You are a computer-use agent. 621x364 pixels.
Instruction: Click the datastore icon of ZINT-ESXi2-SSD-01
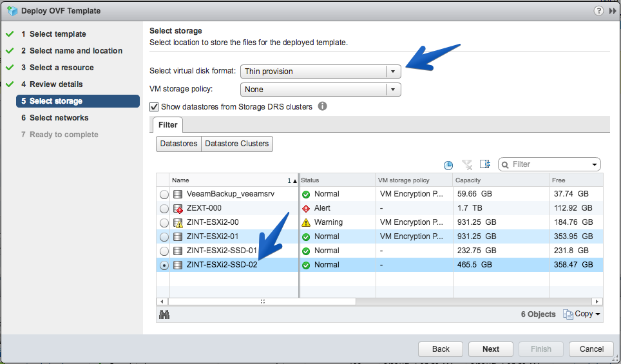[178, 251]
